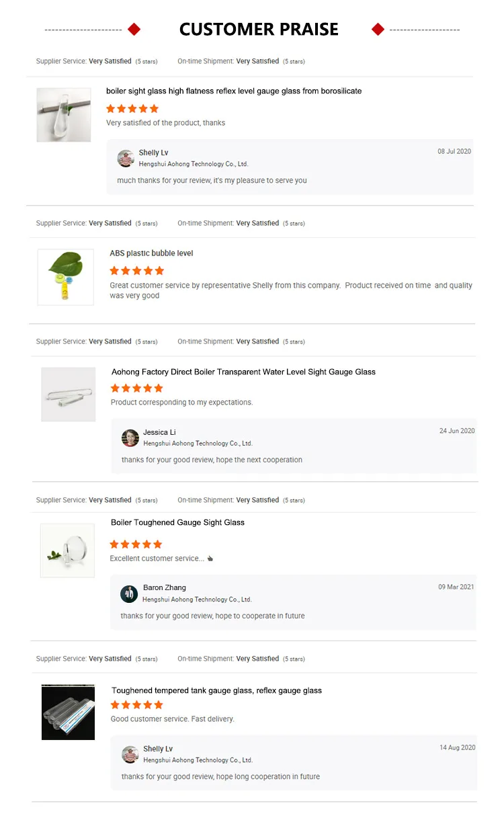Click the star rating under Boiler Toughened Gauge Sight Glass
504x824 pixels.
(136, 544)
